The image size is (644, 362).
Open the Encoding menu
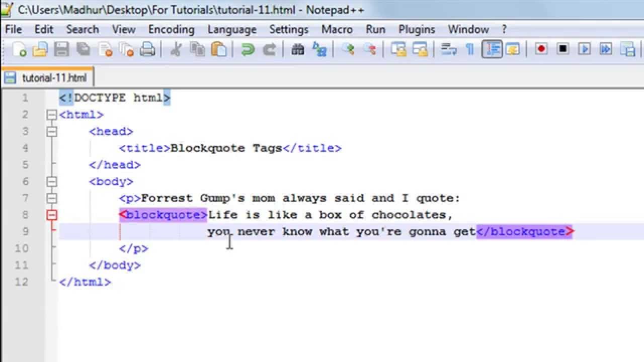pos(171,30)
